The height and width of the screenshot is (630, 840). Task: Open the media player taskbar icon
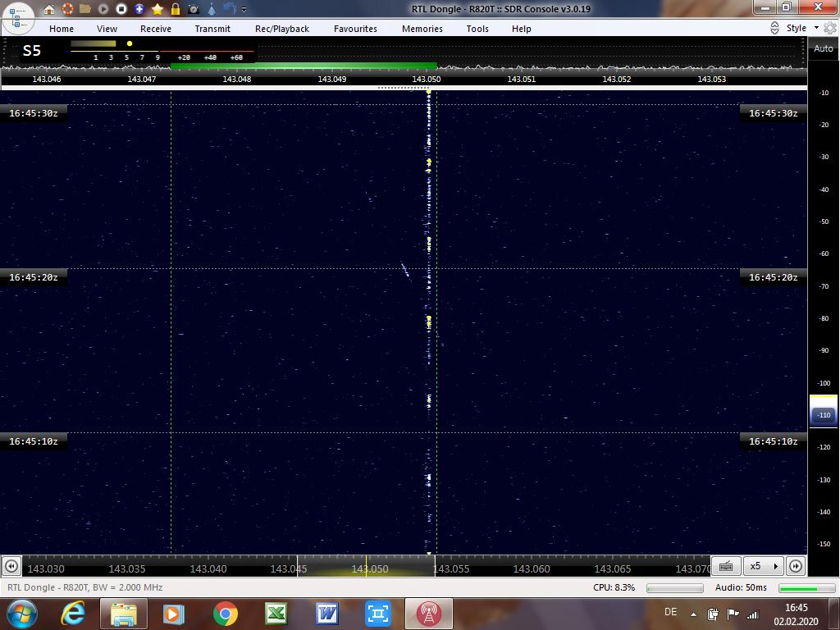point(173,614)
